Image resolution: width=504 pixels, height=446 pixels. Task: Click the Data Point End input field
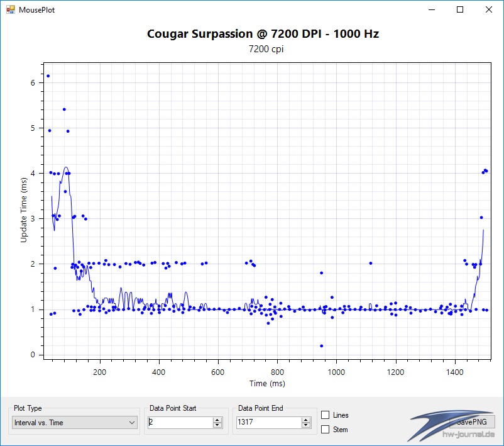tap(269, 422)
